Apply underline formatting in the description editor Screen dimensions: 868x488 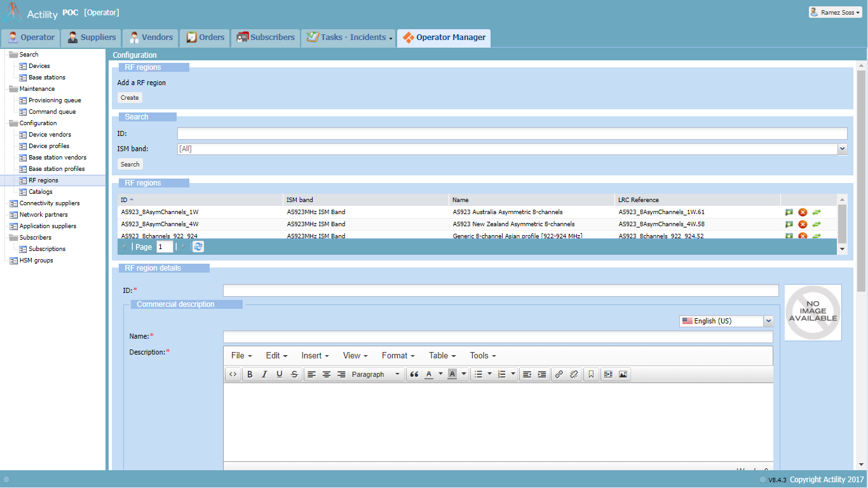(x=279, y=374)
